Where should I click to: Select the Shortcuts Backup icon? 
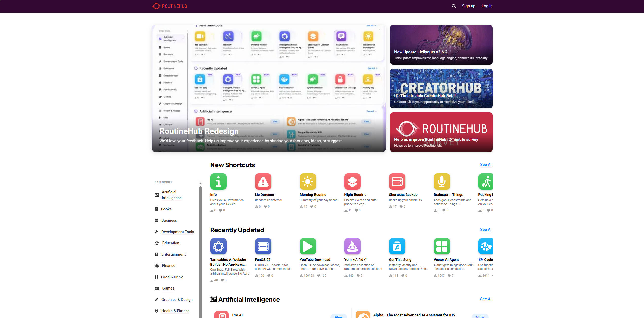click(x=397, y=181)
